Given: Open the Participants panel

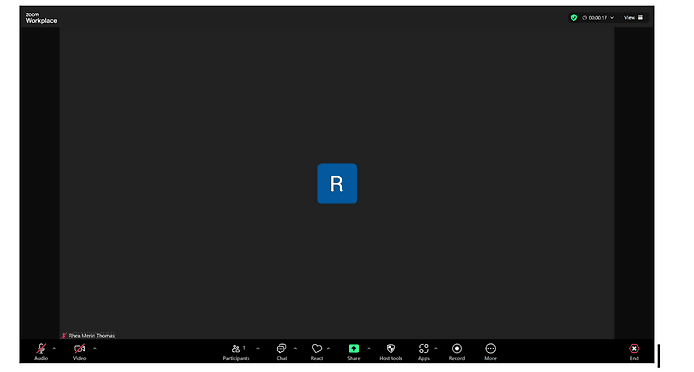Looking at the screenshot, I should (236, 352).
